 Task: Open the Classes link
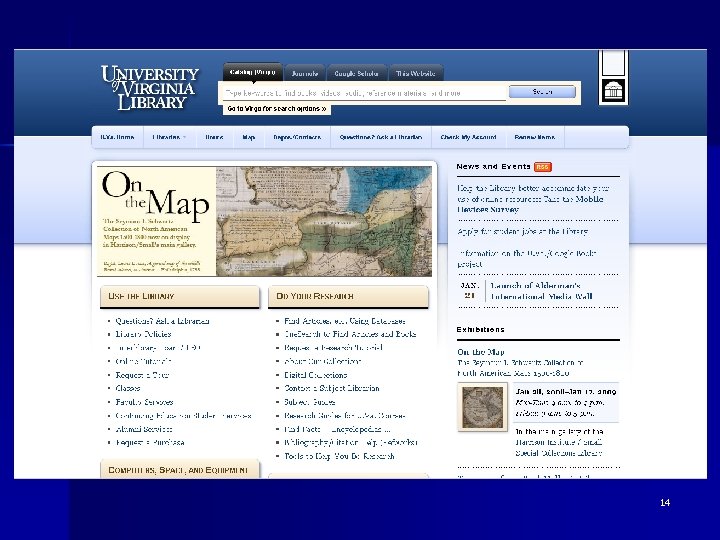pos(128,388)
